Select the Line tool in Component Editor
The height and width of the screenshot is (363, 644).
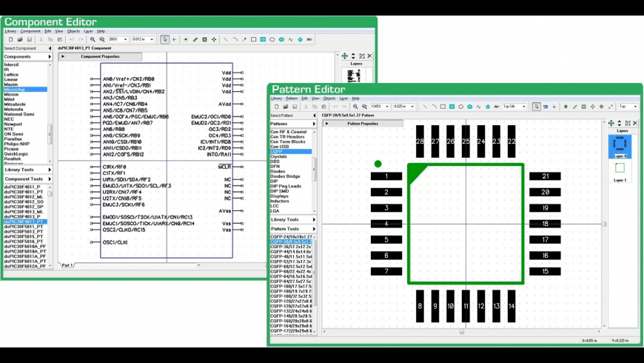(225, 39)
